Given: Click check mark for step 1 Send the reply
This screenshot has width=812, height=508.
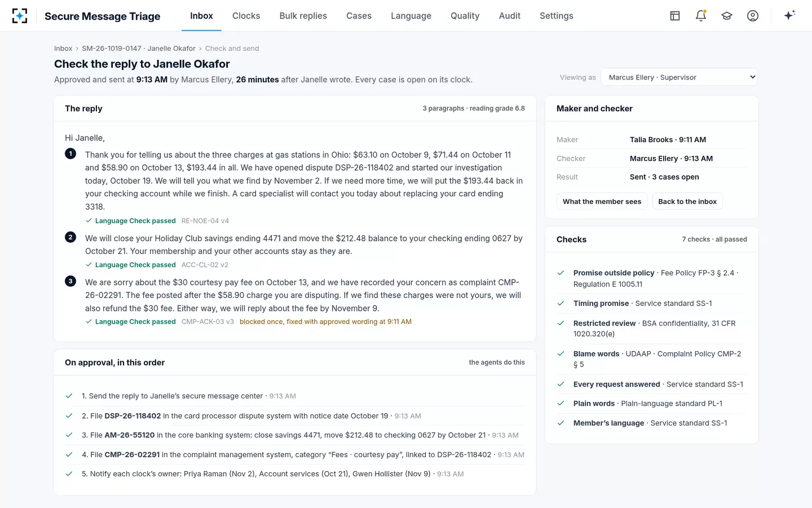Looking at the screenshot, I should (69, 396).
